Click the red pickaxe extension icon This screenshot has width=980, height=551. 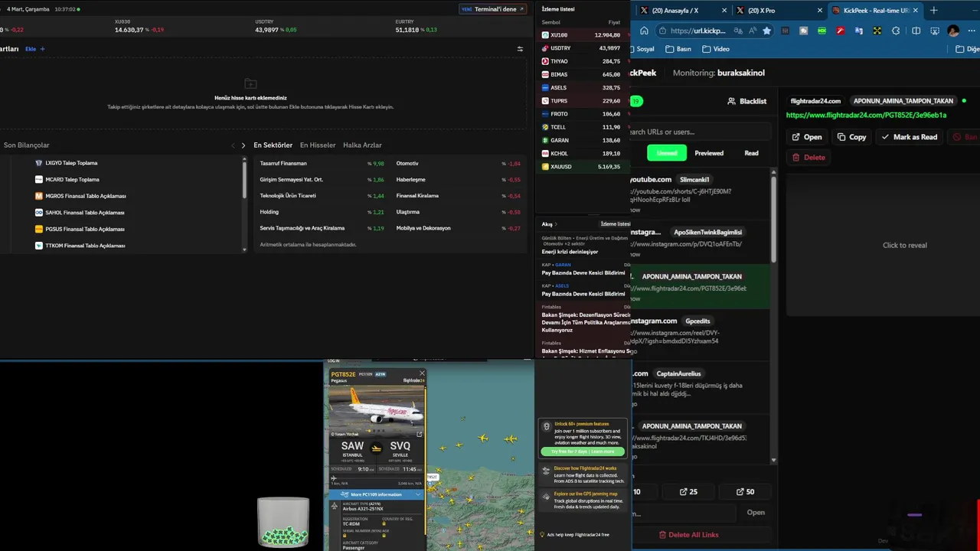point(841,31)
